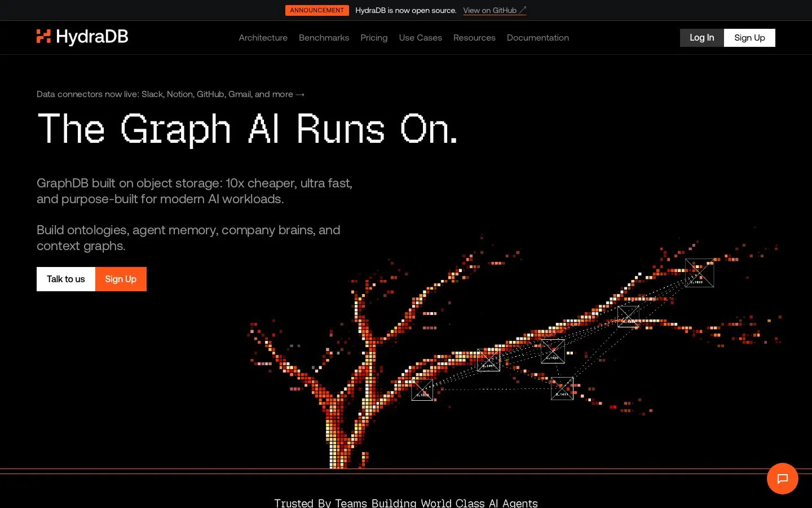Open the chat widget bubble
Screen dimensions: 812x508
(x=782, y=479)
